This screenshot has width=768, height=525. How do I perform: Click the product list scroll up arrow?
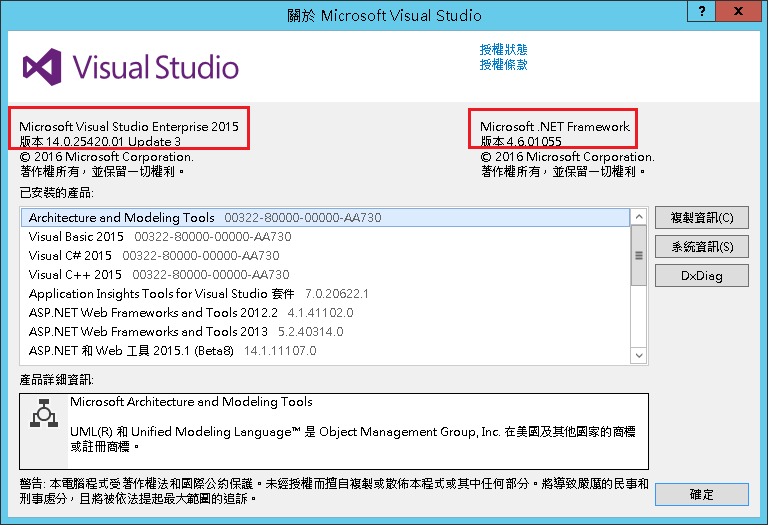pyautogui.click(x=639, y=216)
